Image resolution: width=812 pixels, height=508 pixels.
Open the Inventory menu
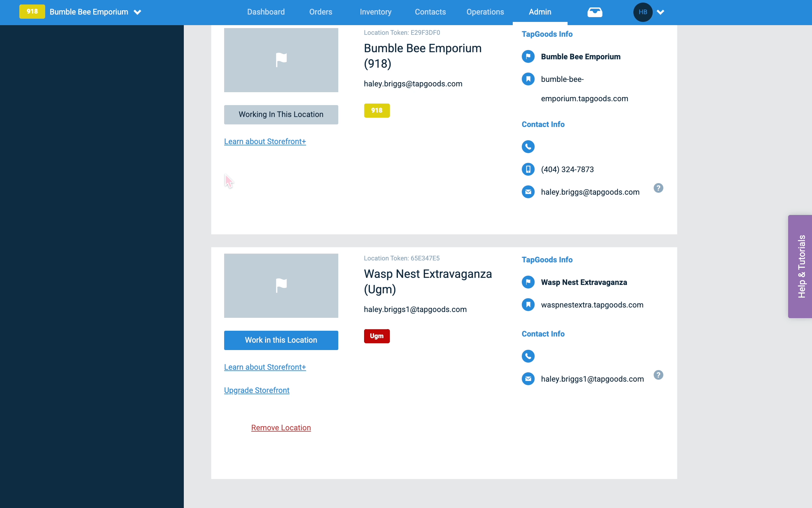click(375, 12)
